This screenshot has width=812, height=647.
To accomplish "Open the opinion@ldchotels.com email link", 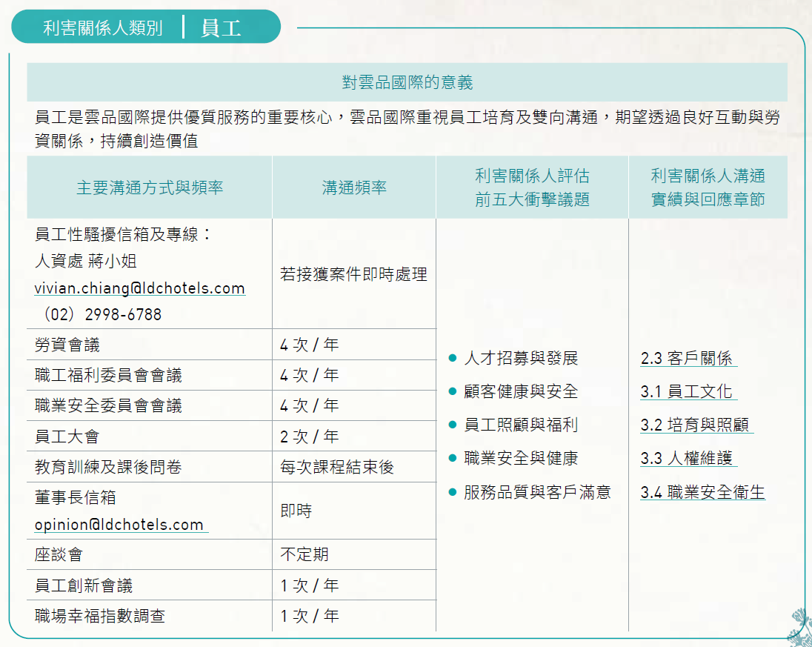I will (119, 525).
